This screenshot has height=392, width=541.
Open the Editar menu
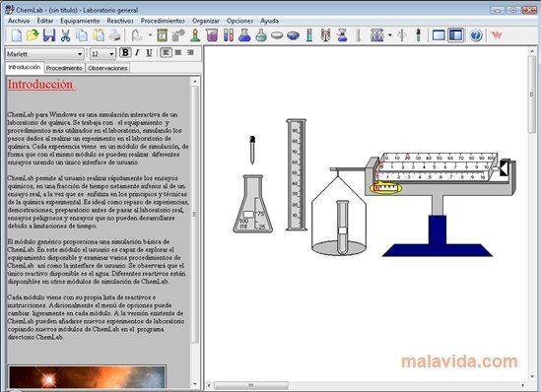click(45, 21)
